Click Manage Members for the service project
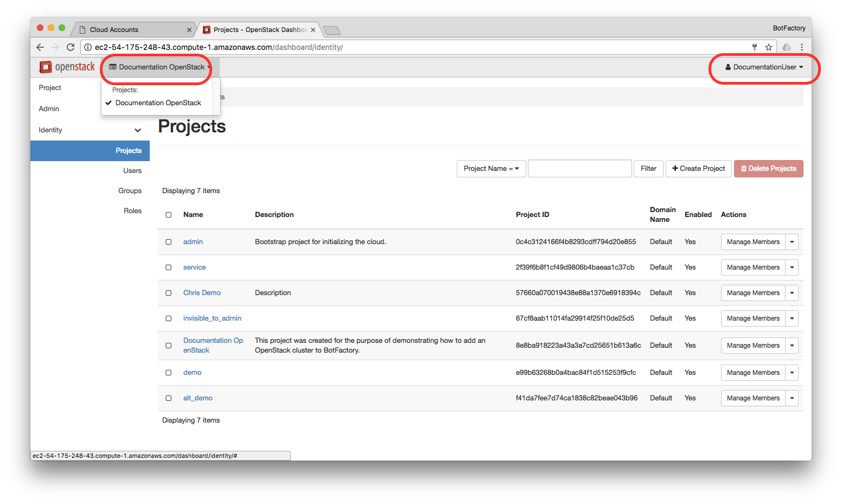Viewport: 842px width, 504px height. (753, 267)
